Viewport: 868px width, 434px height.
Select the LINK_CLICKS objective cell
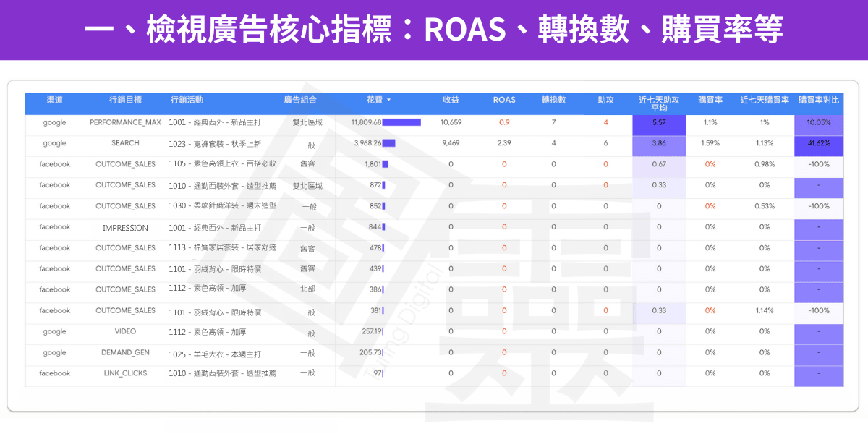tap(125, 373)
